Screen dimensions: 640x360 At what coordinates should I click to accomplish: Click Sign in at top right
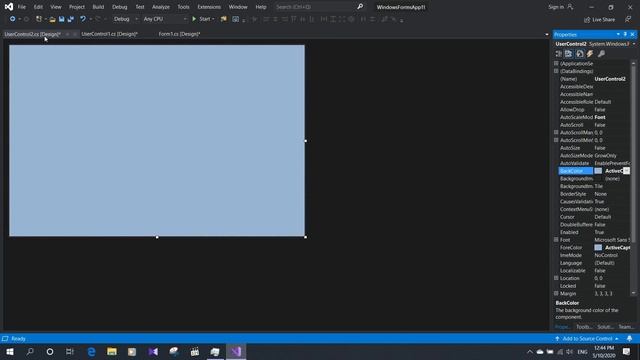pos(560,7)
